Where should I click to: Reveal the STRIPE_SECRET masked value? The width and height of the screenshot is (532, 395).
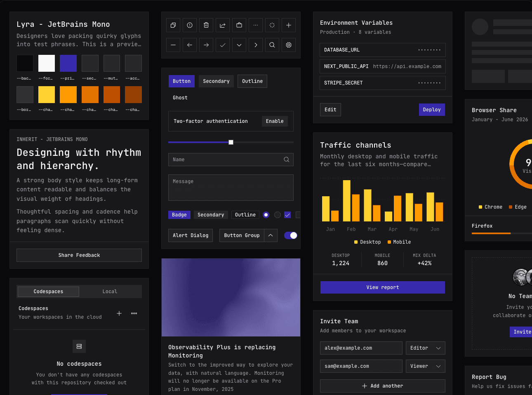point(429,83)
